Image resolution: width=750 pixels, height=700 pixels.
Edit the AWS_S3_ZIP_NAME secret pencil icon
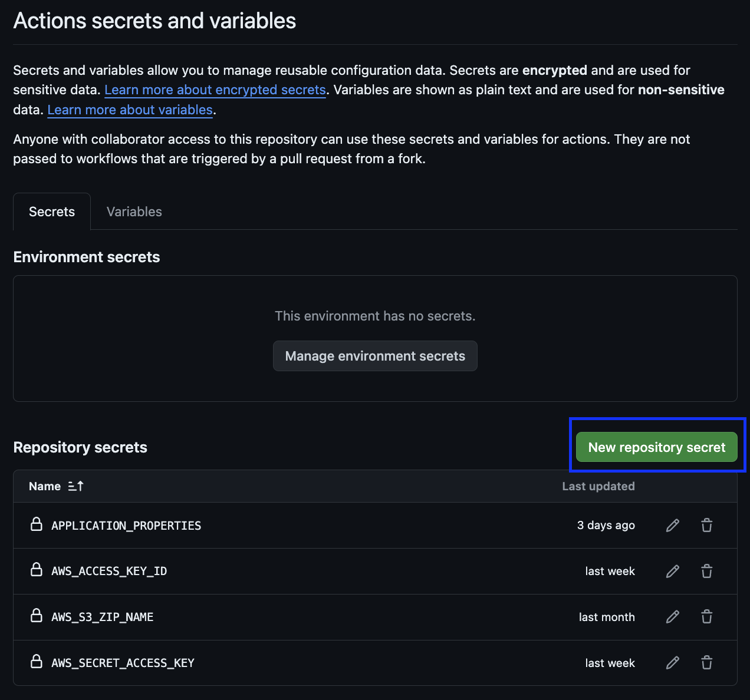[x=672, y=617]
